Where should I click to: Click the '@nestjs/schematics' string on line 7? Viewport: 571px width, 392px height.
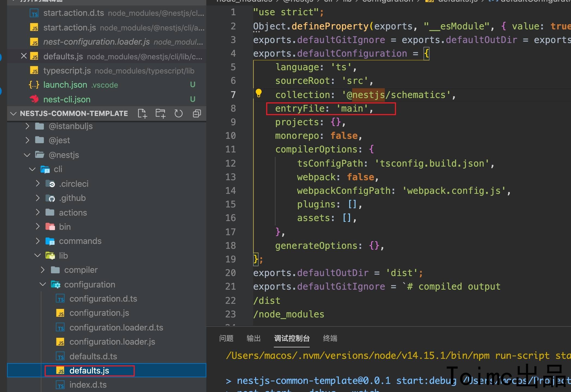396,95
